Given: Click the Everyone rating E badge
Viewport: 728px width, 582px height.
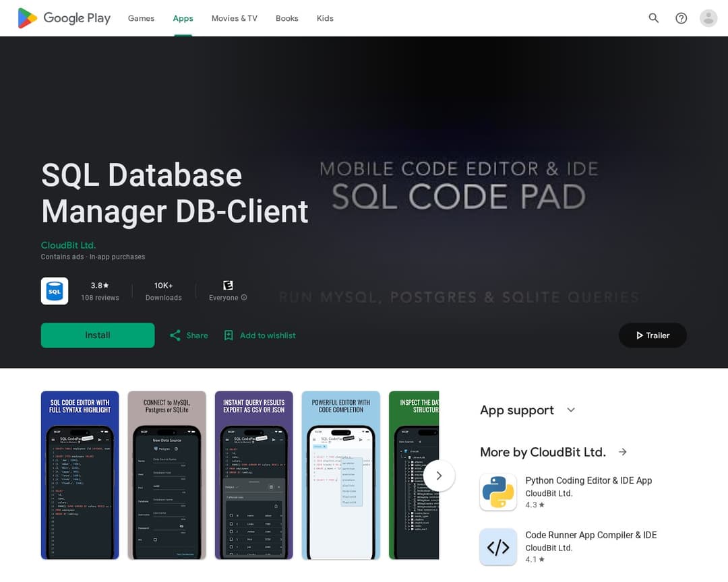Looking at the screenshot, I should pyautogui.click(x=228, y=285).
